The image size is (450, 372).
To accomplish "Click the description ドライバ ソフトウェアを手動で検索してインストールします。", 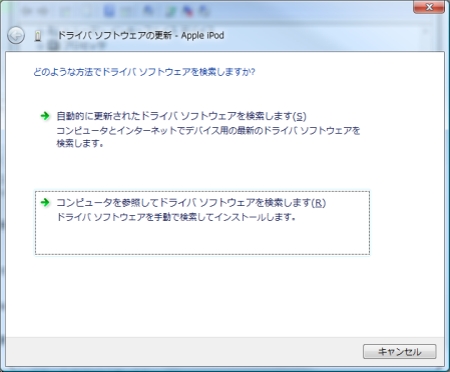I will pyautogui.click(x=176, y=217).
